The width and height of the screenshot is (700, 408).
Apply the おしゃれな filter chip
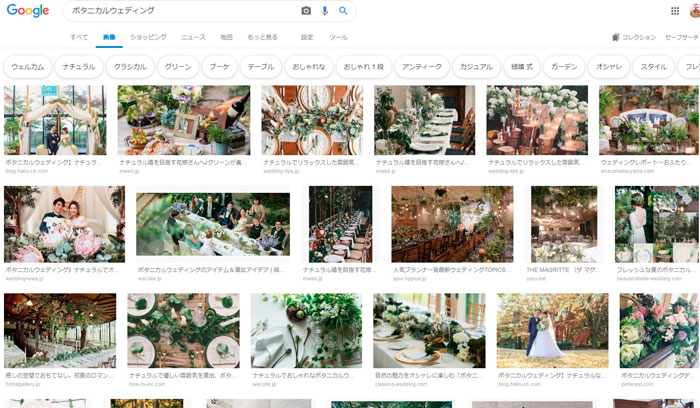[309, 67]
